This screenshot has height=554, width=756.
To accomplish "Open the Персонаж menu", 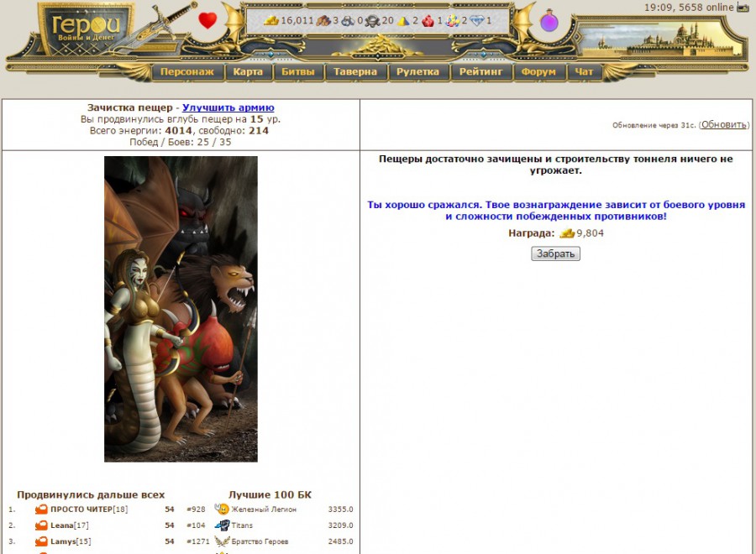I will [187, 72].
